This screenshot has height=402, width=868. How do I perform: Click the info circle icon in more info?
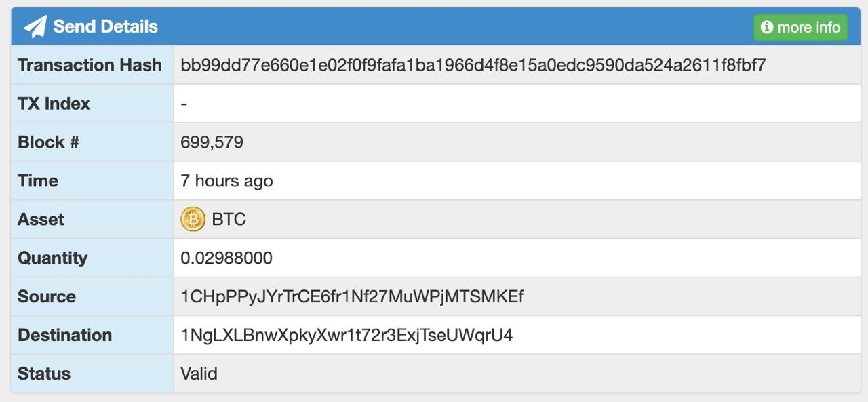[767, 27]
